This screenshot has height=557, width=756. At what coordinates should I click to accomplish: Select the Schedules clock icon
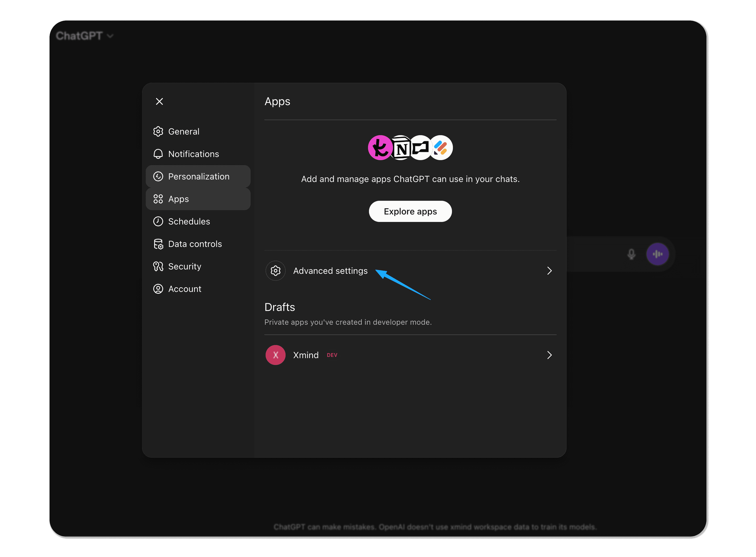pyautogui.click(x=158, y=221)
